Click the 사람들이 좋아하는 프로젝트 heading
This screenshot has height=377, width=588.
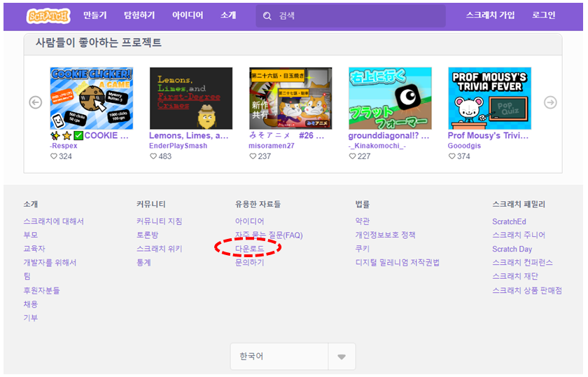[99, 43]
